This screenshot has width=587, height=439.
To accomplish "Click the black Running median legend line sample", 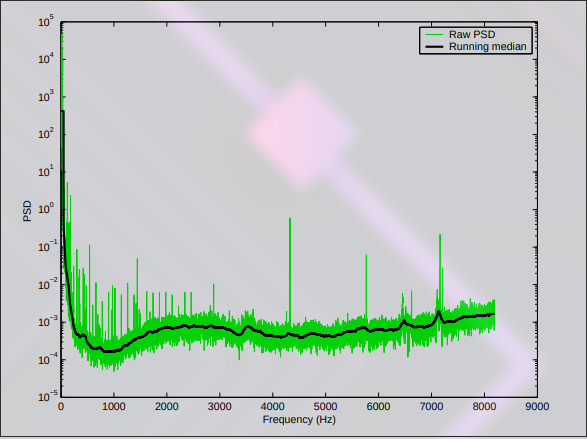I will point(434,46).
